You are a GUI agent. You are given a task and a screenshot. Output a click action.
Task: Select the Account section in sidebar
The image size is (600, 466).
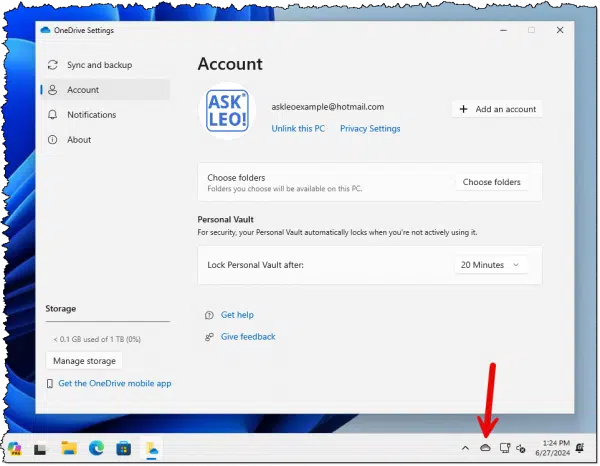click(x=106, y=90)
